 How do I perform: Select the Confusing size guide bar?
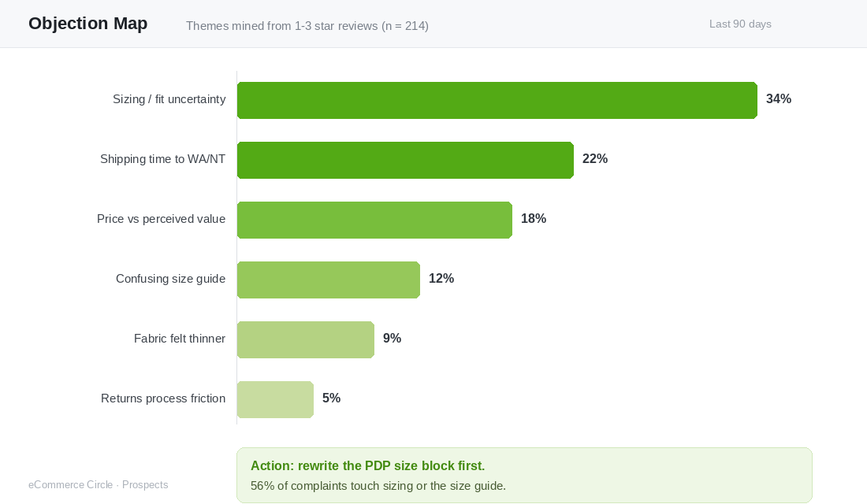click(329, 280)
